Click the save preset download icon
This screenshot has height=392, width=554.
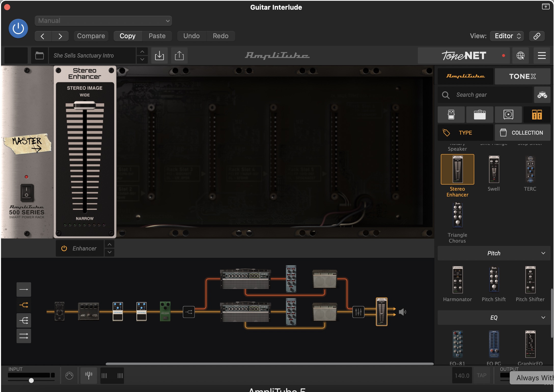(159, 55)
